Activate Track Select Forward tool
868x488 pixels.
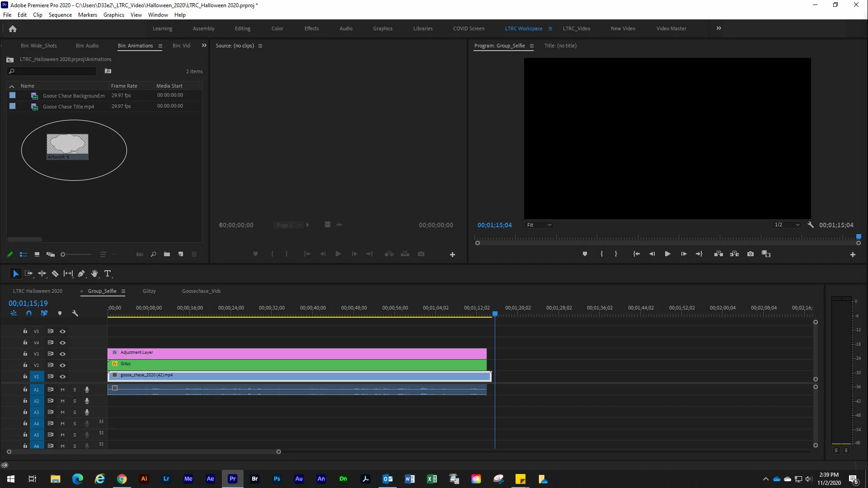[x=28, y=274]
